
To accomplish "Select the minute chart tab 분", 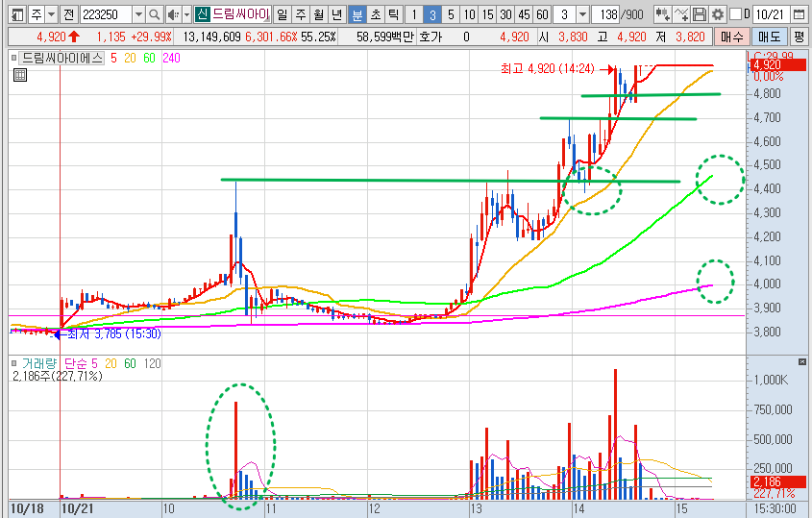I will [357, 14].
